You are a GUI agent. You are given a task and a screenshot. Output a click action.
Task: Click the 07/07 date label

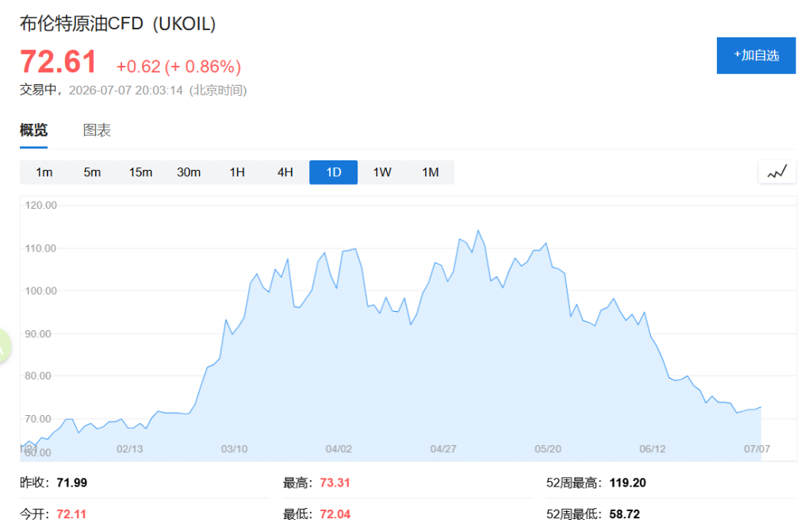click(x=757, y=448)
